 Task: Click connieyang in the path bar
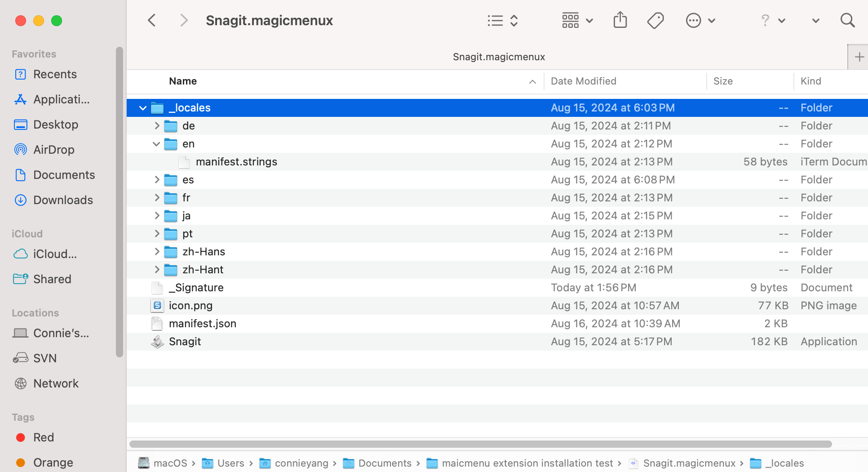(301, 463)
